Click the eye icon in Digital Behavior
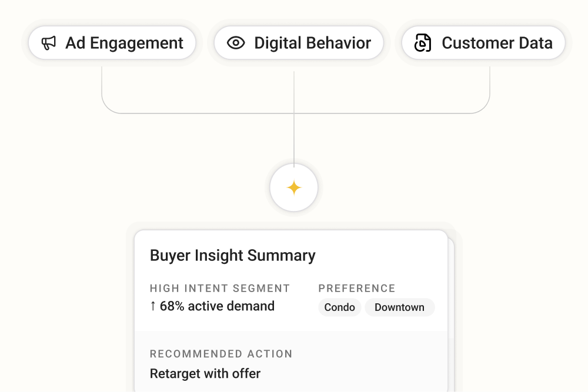 pos(236,43)
